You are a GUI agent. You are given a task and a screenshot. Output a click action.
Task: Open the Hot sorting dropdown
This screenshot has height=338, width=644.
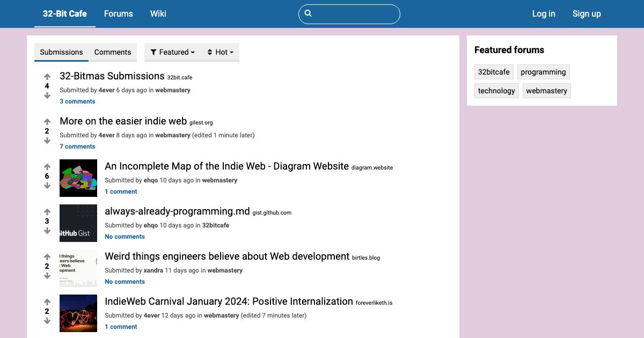tap(221, 52)
